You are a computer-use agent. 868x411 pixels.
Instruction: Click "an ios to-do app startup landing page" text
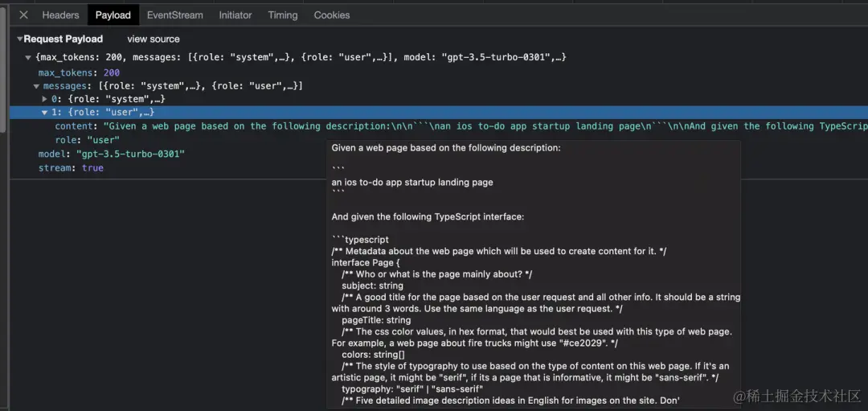[411, 182]
